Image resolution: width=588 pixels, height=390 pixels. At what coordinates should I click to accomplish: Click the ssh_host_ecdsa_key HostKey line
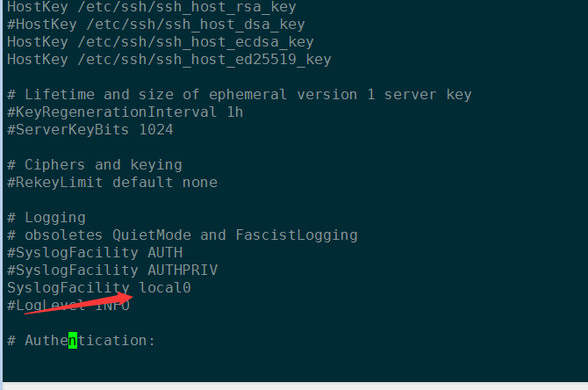click(x=160, y=42)
